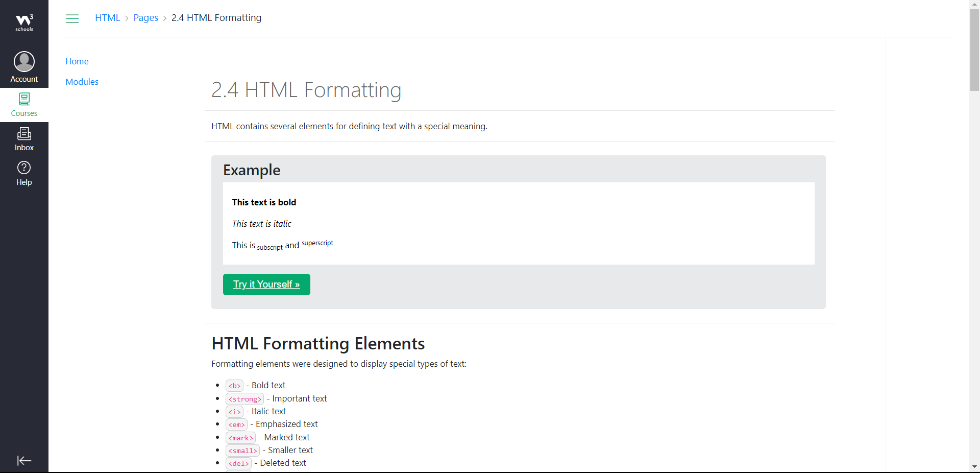Collapse the course navigation sidebar arrow
980x473 pixels.
point(24,460)
